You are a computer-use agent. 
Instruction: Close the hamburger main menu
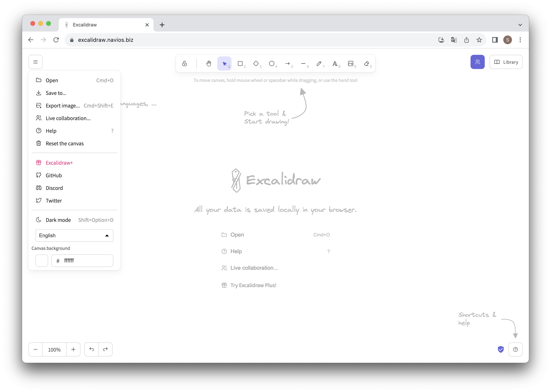35,62
